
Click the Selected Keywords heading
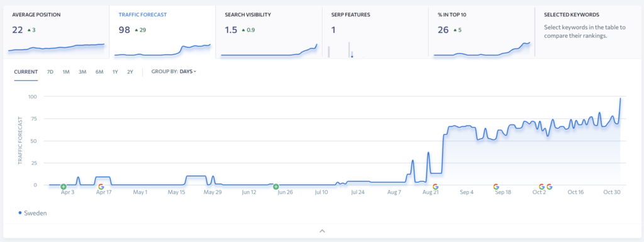click(x=572, y=14)
